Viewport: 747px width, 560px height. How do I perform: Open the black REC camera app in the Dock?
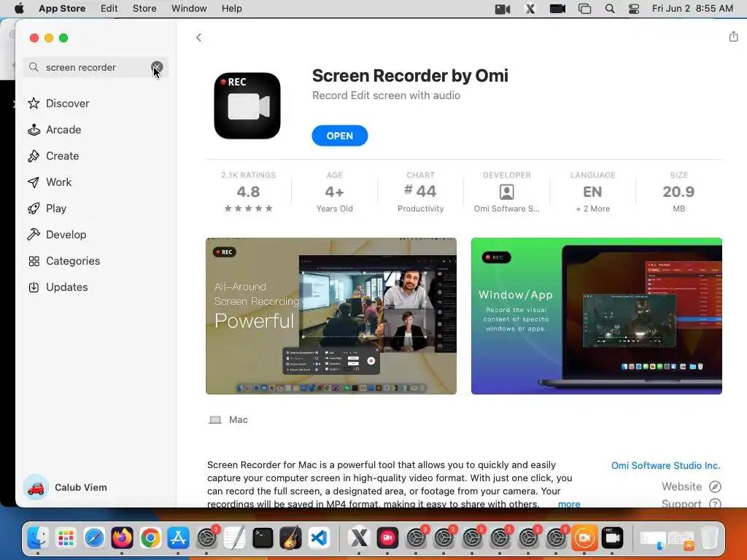point(612,538)
